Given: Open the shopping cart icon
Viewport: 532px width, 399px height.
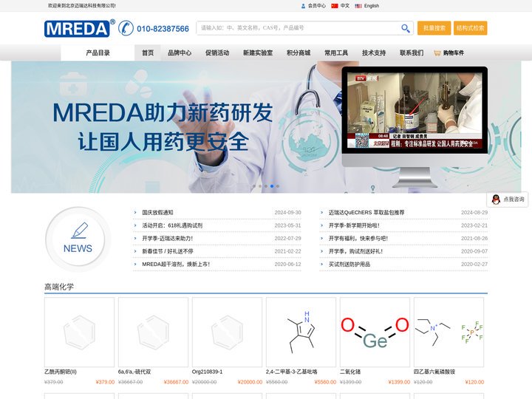Looking at the screenshot, I should pyautogui.click(x=437, y=53).
